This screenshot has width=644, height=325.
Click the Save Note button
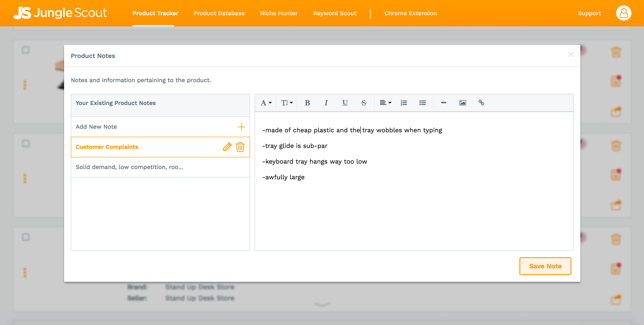tap(545, 266)
